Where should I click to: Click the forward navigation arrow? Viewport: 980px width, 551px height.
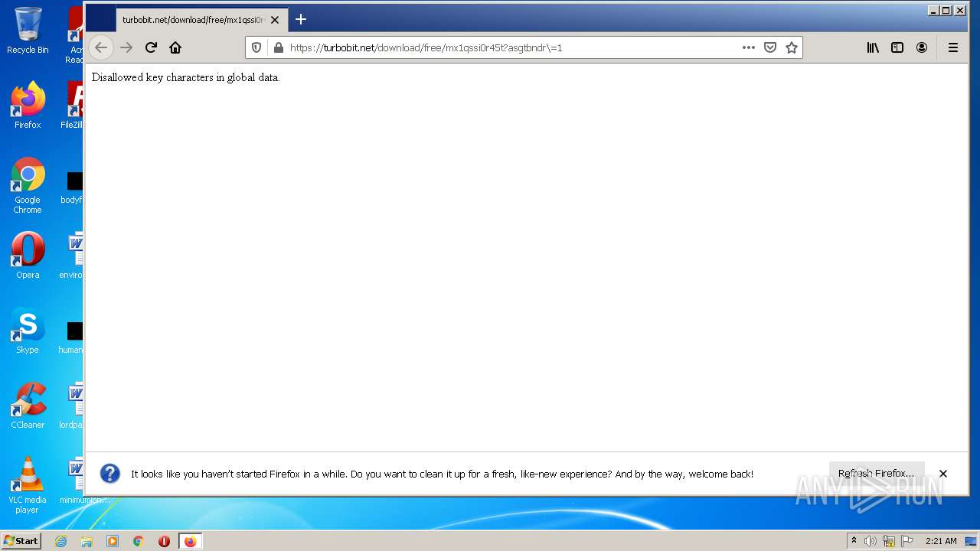pos(126,47)
